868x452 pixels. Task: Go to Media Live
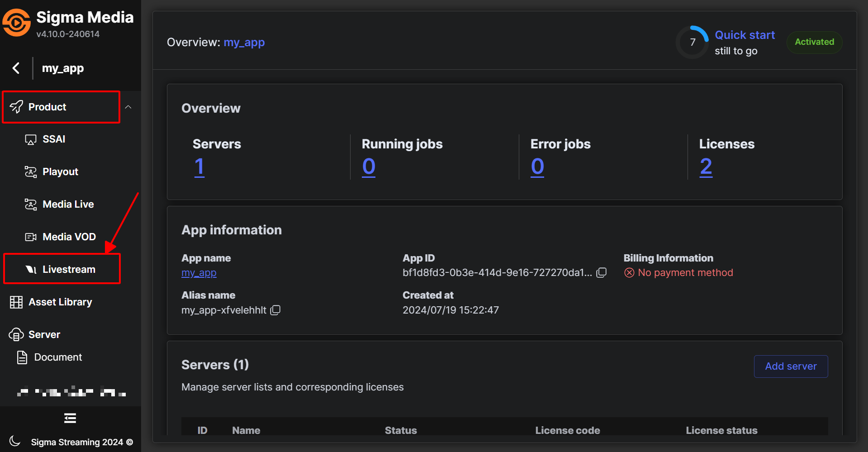(68, 205)
